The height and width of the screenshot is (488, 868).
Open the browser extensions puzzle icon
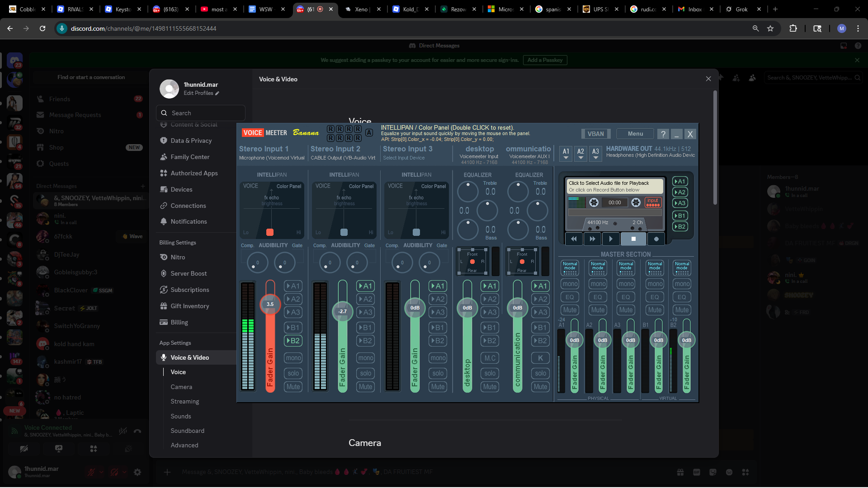tap(793, 28)
